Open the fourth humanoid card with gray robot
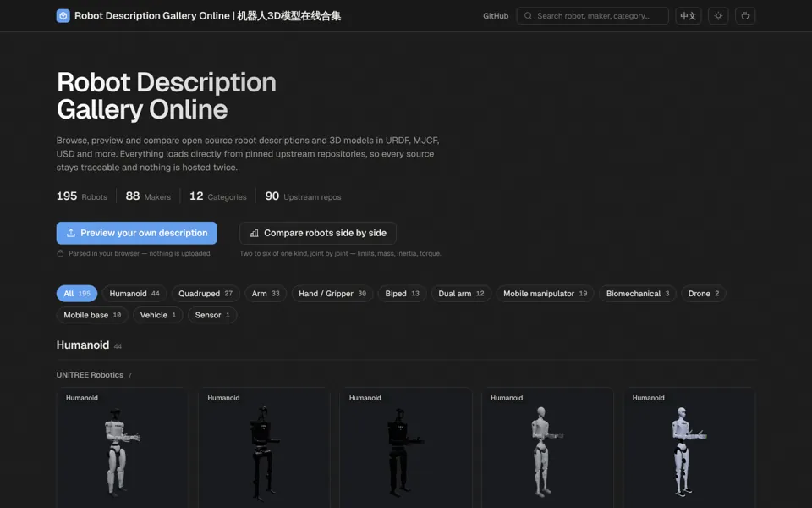Viewport: 812px width, 508px height. click(547, 449)
